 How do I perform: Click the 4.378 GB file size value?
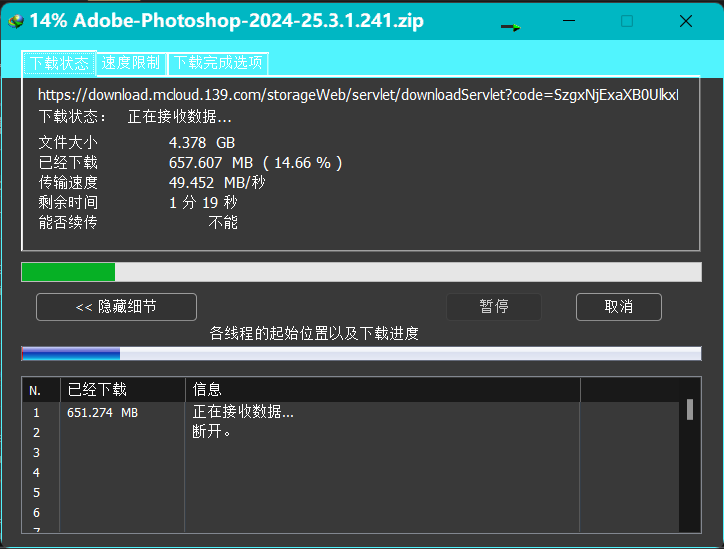click(202, 143)
